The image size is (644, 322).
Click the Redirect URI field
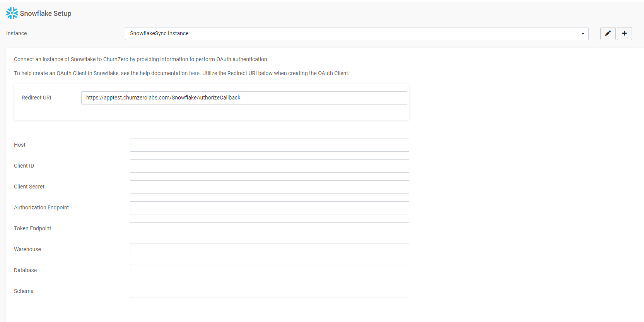pos(244,98)
